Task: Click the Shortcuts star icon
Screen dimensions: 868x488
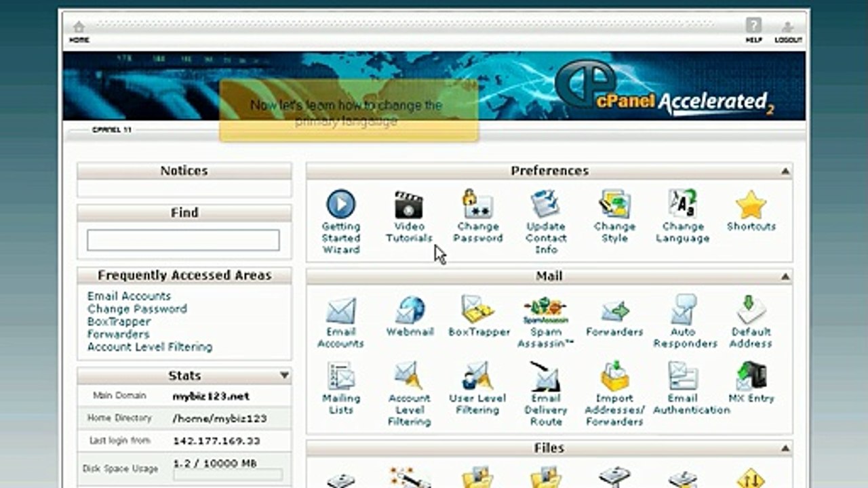Action: point(751,205)
